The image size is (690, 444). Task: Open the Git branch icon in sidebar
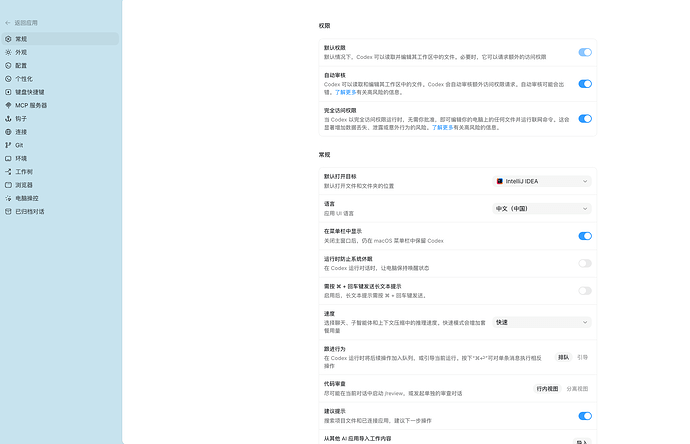click(x=8, y=145)
